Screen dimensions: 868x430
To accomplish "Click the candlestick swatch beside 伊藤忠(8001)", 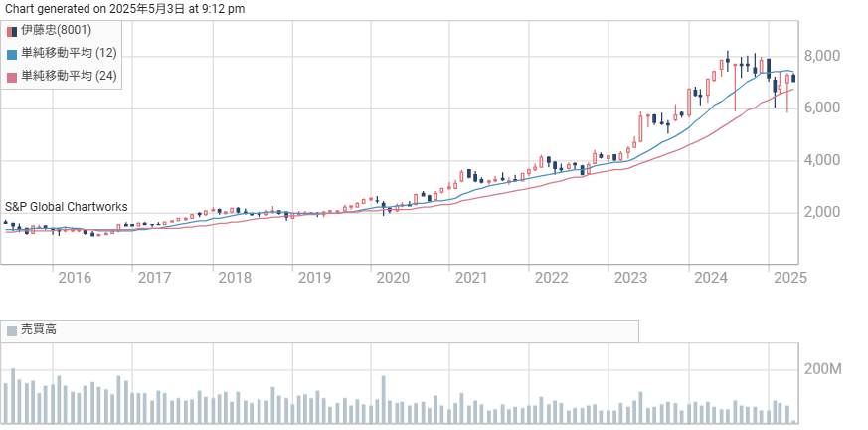I will (12, 32).
